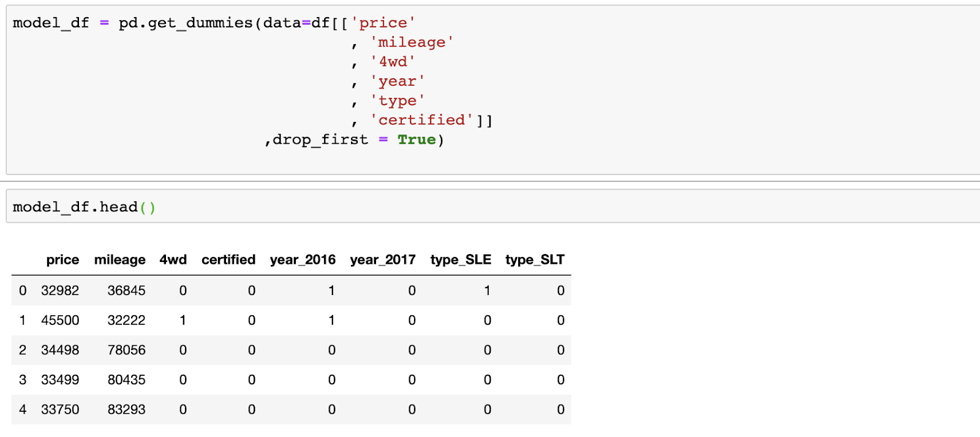The height and width of the screenshot is (437, 980).
Task: Click the 'certified' column header in table
Action: [x=228, y=260]
